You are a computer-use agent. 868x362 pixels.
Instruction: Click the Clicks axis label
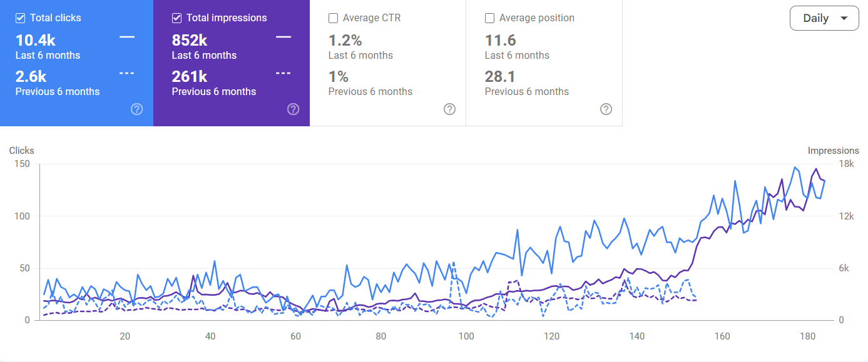click(22, 151)
